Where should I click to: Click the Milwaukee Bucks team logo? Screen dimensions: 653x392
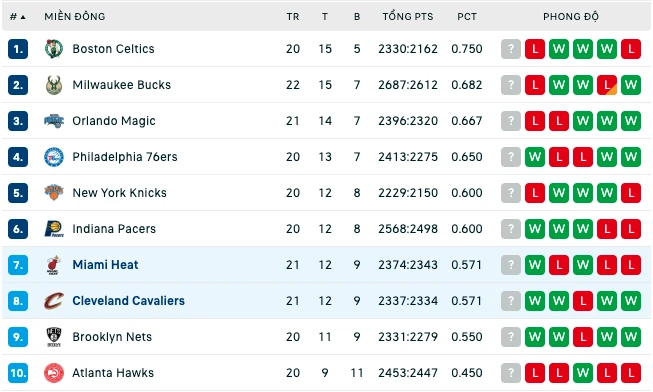pyautogui.click(x=54, y=85)
